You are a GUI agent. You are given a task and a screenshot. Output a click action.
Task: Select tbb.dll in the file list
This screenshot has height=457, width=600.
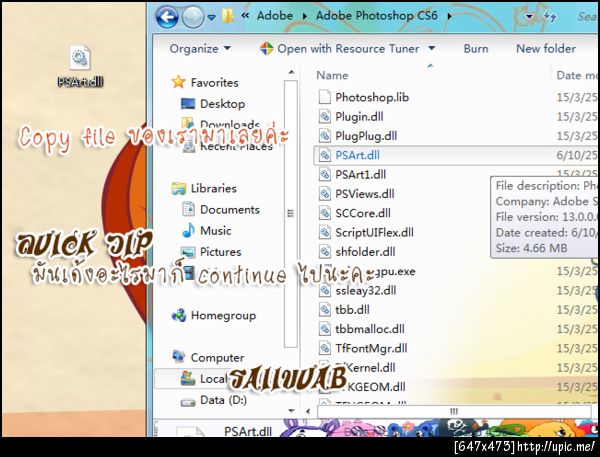coord(352,310)
